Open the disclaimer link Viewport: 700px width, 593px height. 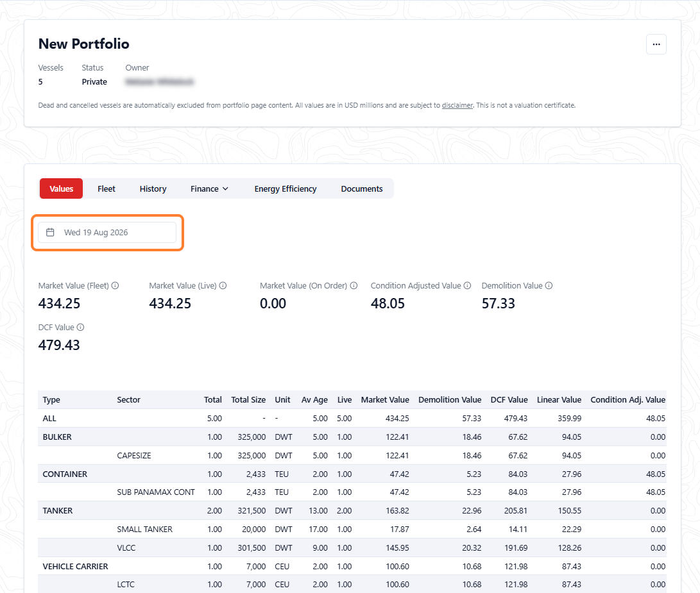click(x=457, y=105)
